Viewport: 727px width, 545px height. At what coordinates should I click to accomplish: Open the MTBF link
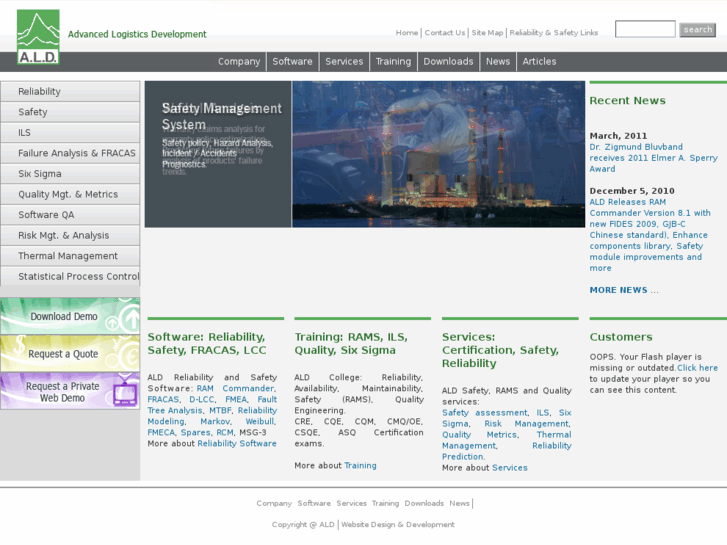[x=220, y=411]
